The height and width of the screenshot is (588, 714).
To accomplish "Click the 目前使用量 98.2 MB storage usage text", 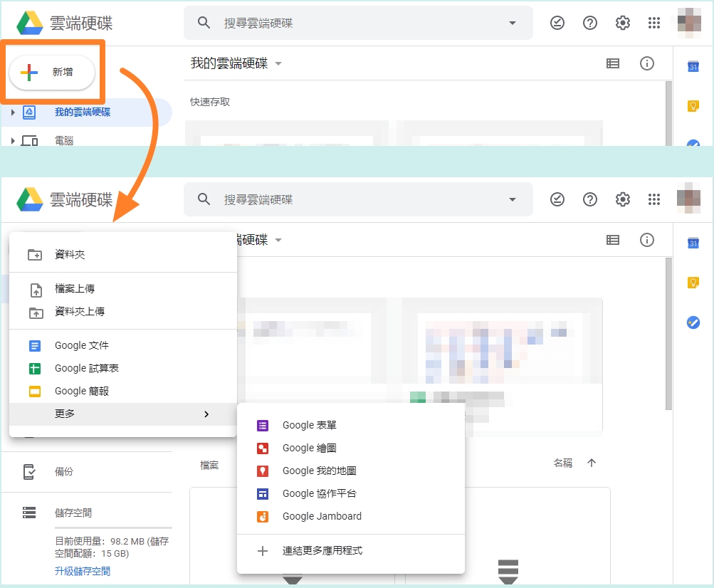I will coord(112,547).
